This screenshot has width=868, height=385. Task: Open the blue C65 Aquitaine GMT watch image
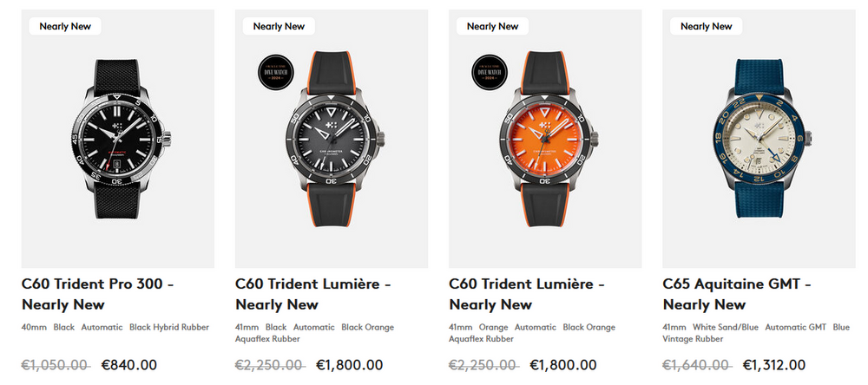click(x=759, y=139)
